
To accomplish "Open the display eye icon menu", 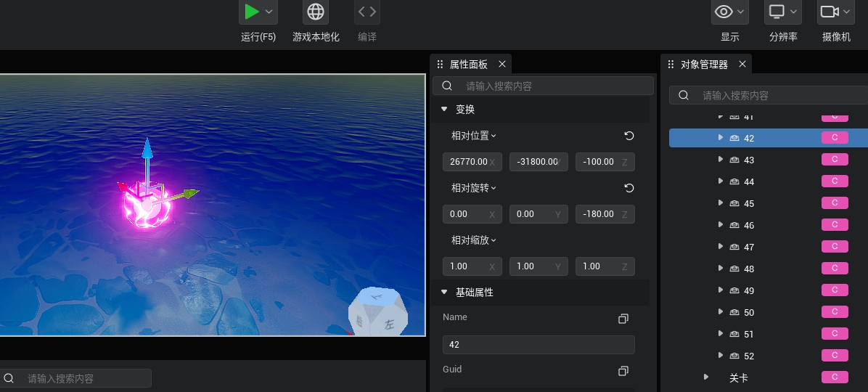I will click(x=724, y=12).
